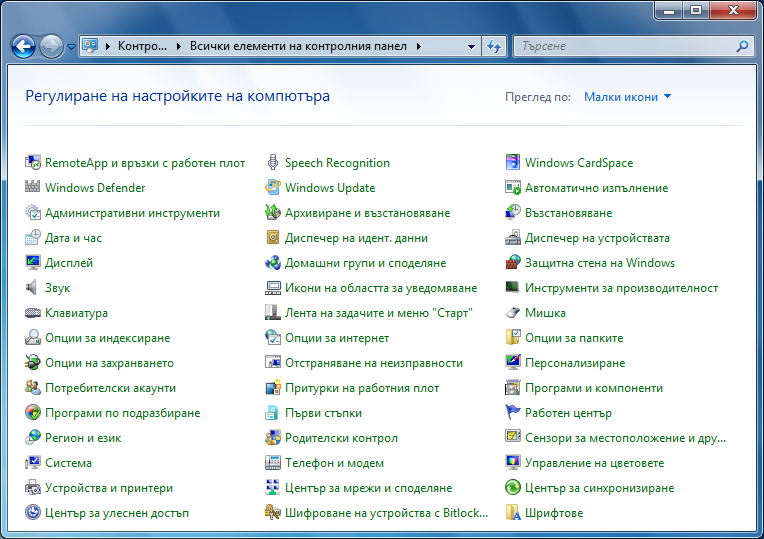Click the Мишка mouse icon
The height and width of the screenshot is (539, 764).
point(513,313)
